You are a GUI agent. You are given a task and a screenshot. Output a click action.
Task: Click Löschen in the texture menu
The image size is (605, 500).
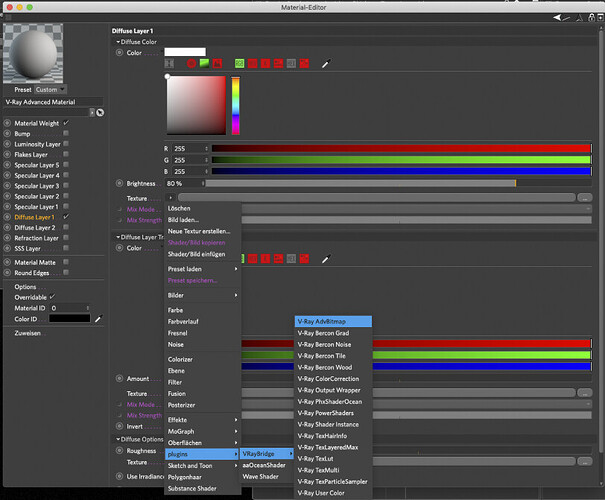point(203,208)
